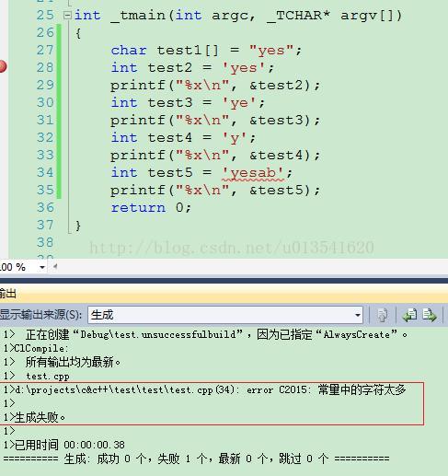Go to the previous output message
Screen dimensions: 448x476
pyautogui.click(x=409, y=315)
